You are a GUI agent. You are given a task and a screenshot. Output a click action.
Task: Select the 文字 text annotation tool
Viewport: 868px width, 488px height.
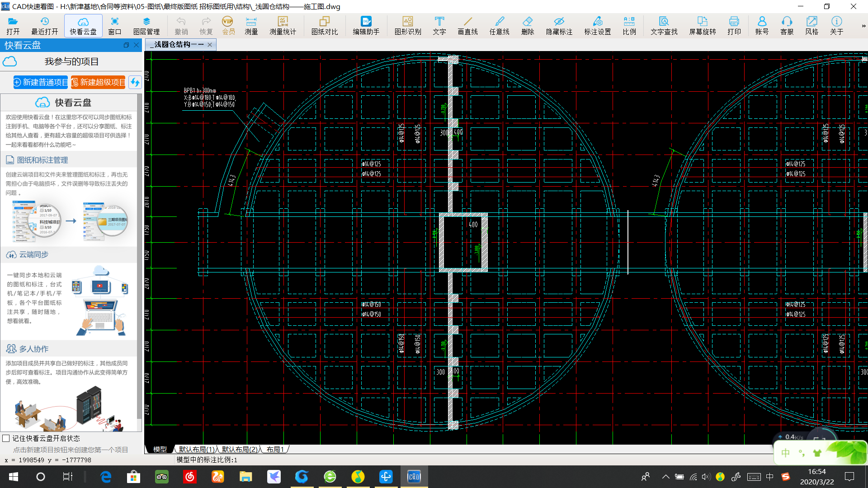tap(439, 26)
